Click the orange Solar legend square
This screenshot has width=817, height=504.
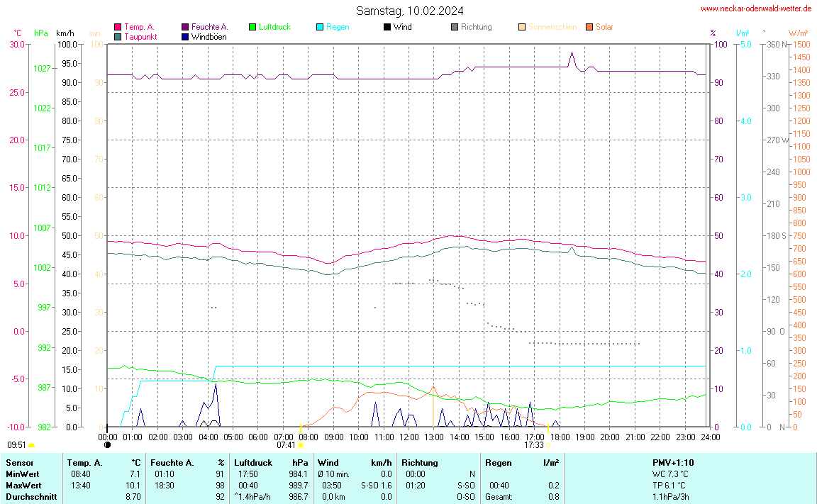point(589,28)
